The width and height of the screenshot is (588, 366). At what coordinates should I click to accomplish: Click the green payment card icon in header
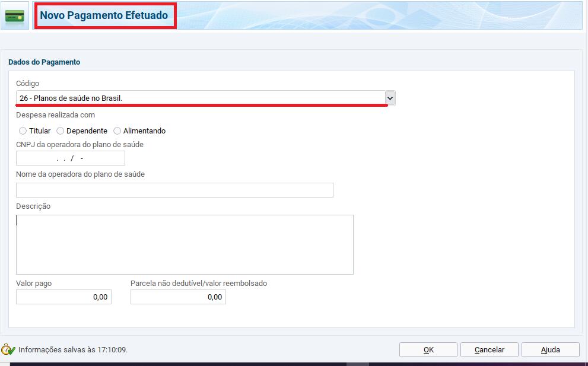click(x=15, y=16)
